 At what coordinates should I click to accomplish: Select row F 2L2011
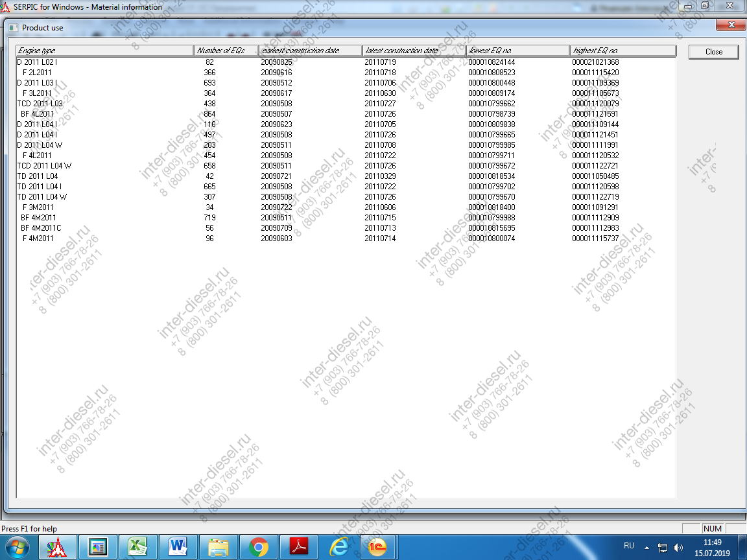click(346, 73)
